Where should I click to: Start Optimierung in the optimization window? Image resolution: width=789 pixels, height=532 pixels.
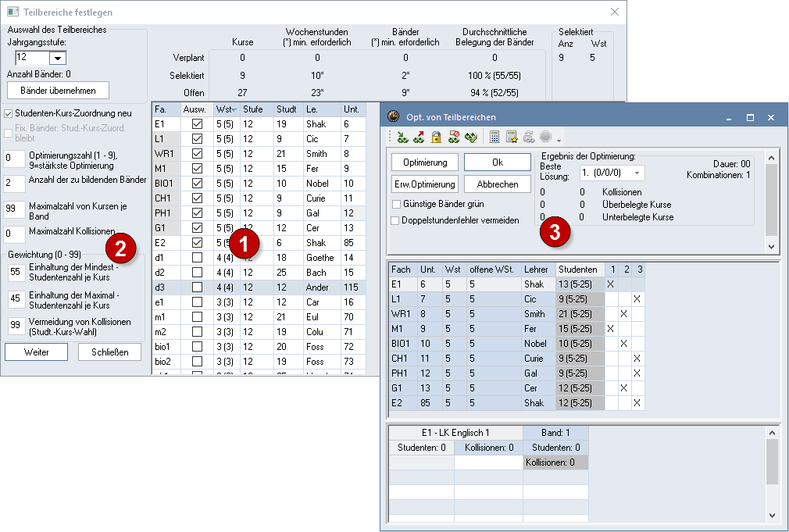[425, 162]
